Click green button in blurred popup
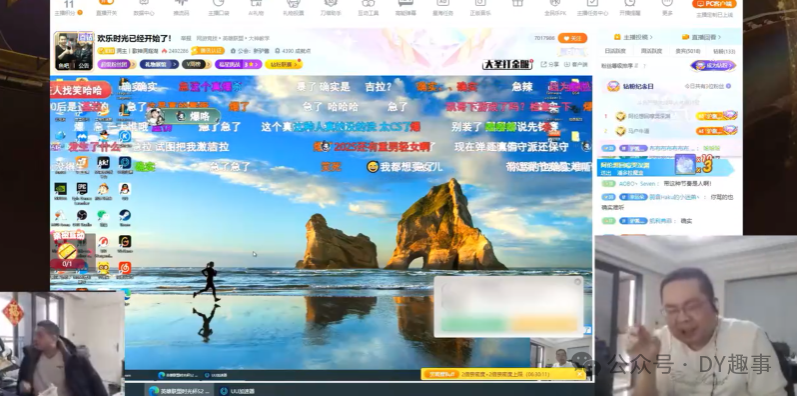 (474, 324)
